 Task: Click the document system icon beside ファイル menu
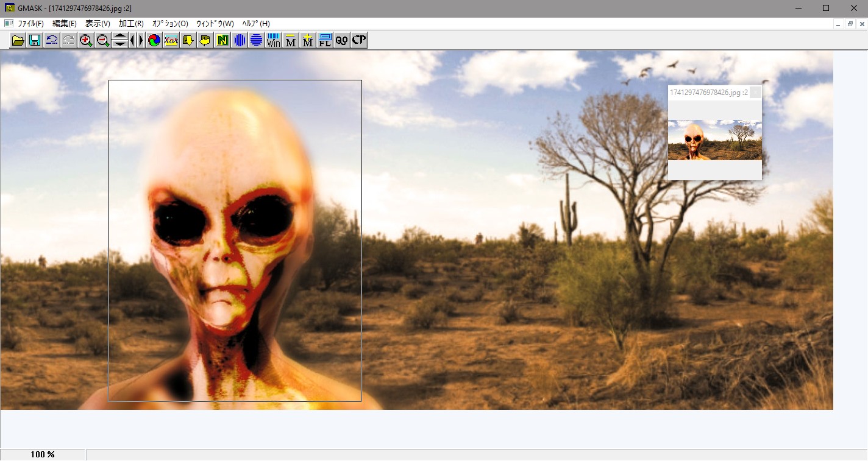(x=9, y=23)
